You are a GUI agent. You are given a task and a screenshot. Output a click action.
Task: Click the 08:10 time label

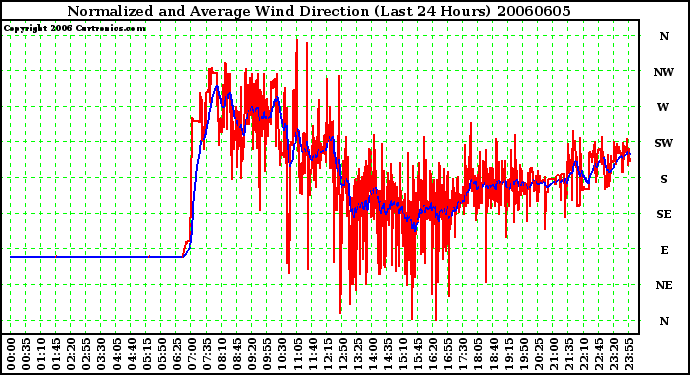point(222,354)
